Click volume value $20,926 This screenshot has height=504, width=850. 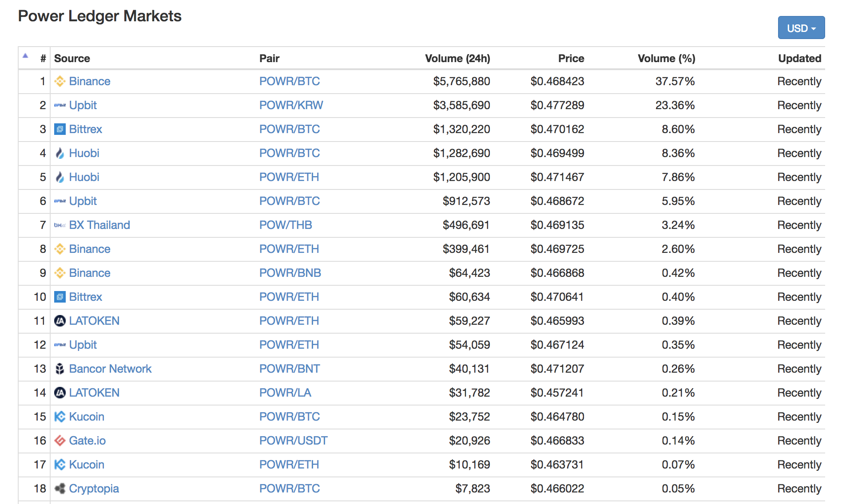pyautogui.click(x=469, y=441)
